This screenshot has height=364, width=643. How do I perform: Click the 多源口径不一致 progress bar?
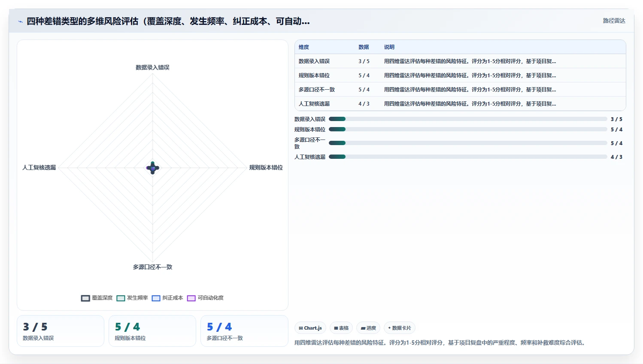pos(468,143)
